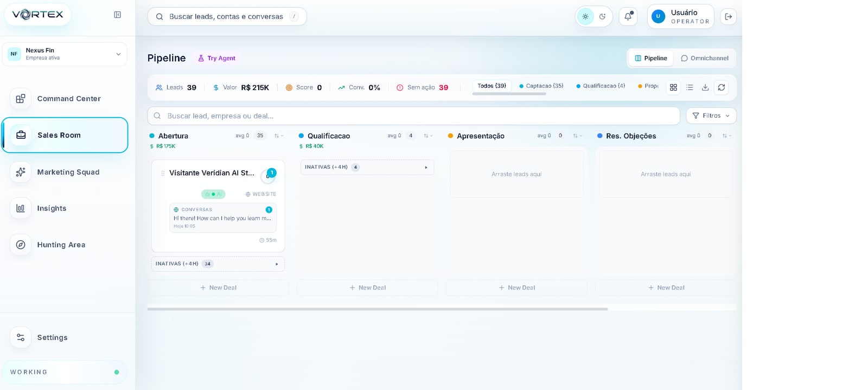Refresh the pipeline
The width and height of the screenshot is (868, 390).
722,87
